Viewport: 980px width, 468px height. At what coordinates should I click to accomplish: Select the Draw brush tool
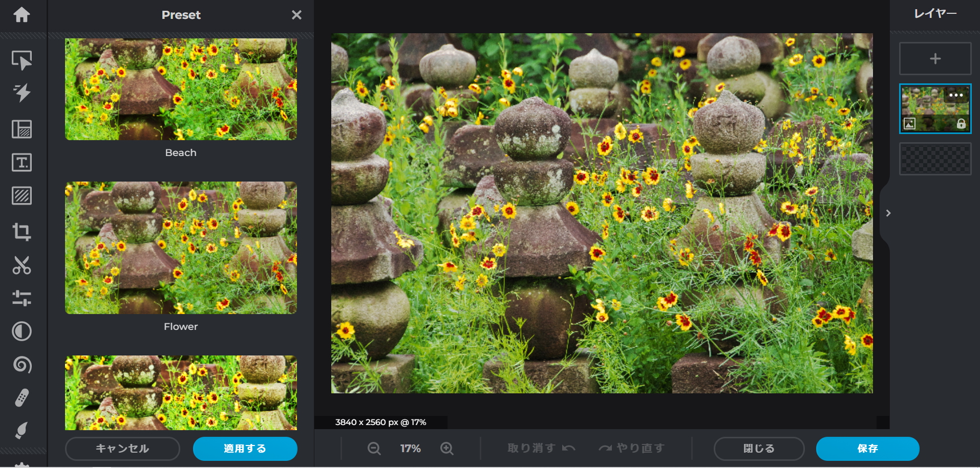(x=22, y=431)
